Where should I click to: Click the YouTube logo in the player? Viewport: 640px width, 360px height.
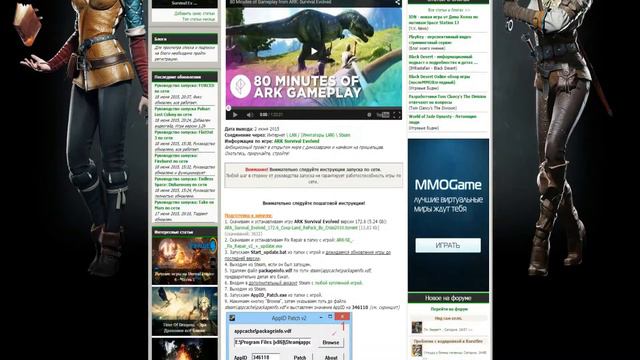pos(383,115)
